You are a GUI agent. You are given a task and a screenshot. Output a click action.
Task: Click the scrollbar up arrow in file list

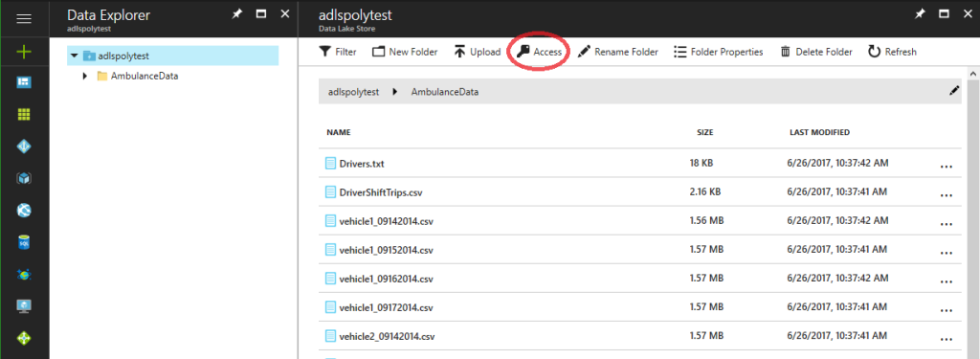[x=973, y=74]
